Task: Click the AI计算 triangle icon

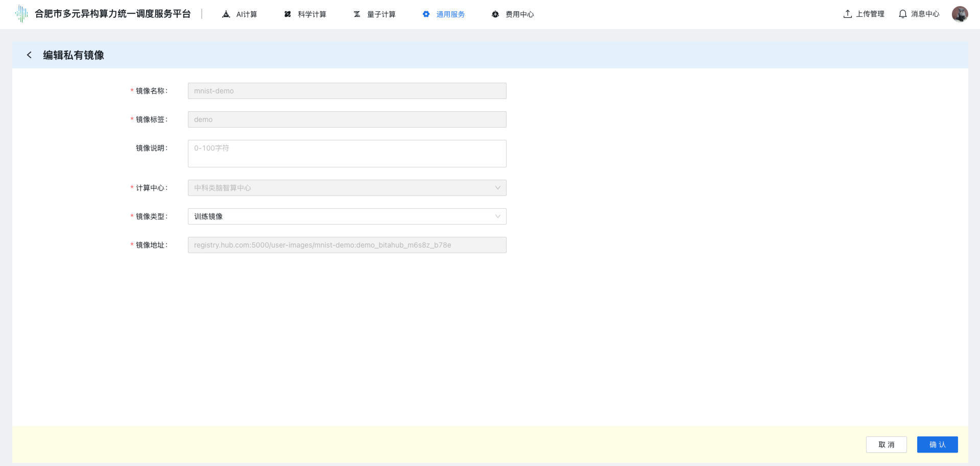Action: (x=226, y=14)
